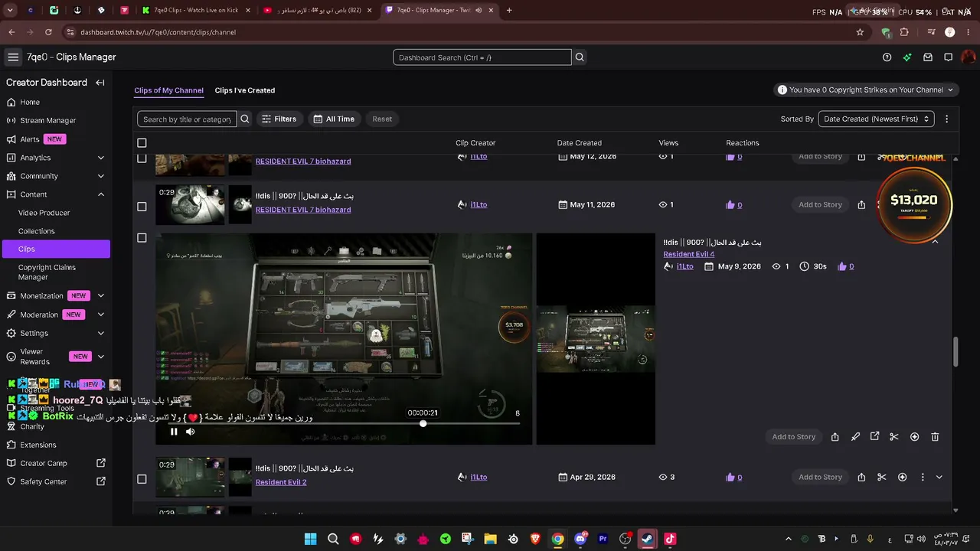Expand the Analytics sidebar section
The height and width of the screenshot is (551, 980).
coord(101,158)
